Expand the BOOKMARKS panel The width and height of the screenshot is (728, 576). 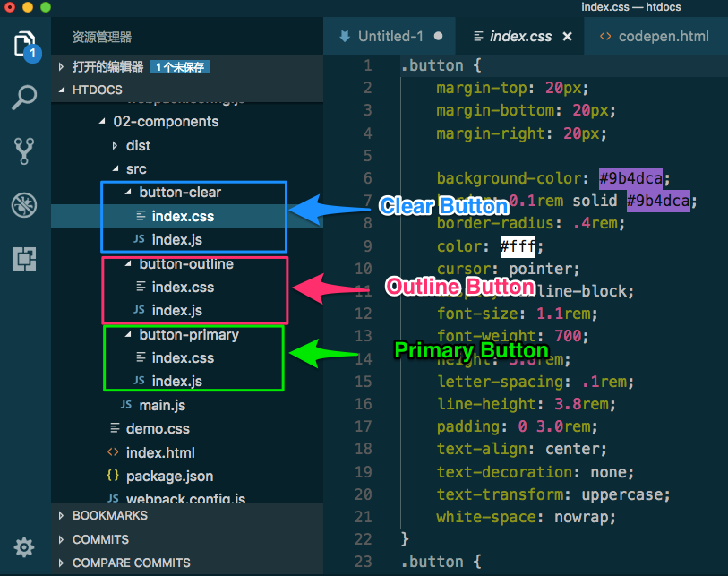pos(61,516)
